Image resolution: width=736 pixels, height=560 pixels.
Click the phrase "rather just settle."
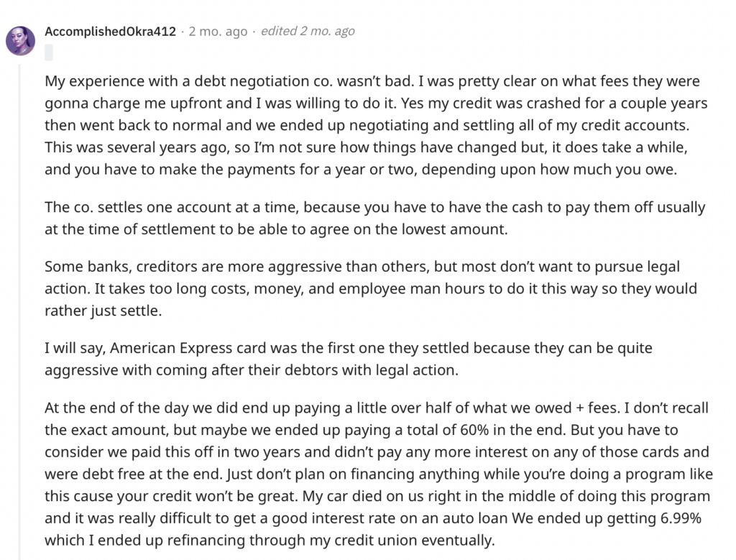pos(103,311)
